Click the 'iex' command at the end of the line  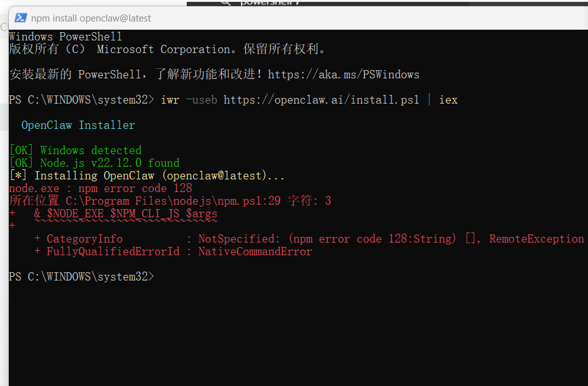(448, 100)
